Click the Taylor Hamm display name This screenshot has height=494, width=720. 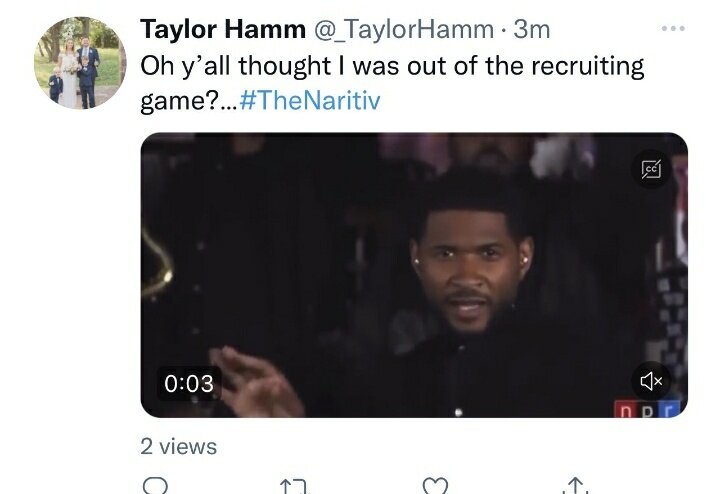coord(222,30)
